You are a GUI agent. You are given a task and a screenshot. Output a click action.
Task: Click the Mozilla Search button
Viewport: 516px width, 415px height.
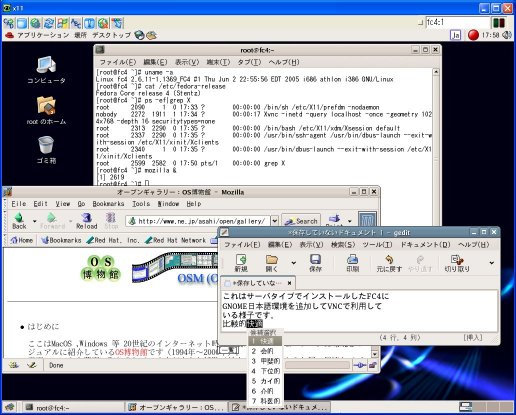[x=301, y=221]
